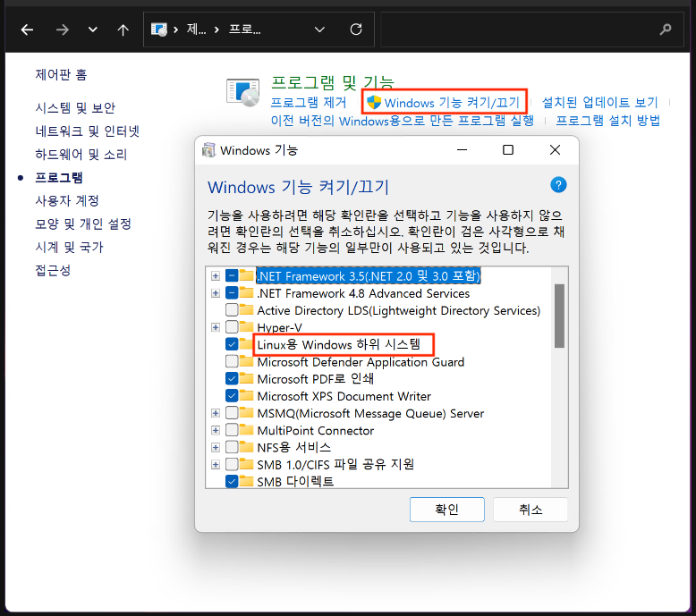Uncheck Microsoft PDF로 인쇄 checkbox
This screenshot has height=616, width=696.
pyautogui.click(x=232, y=378)
